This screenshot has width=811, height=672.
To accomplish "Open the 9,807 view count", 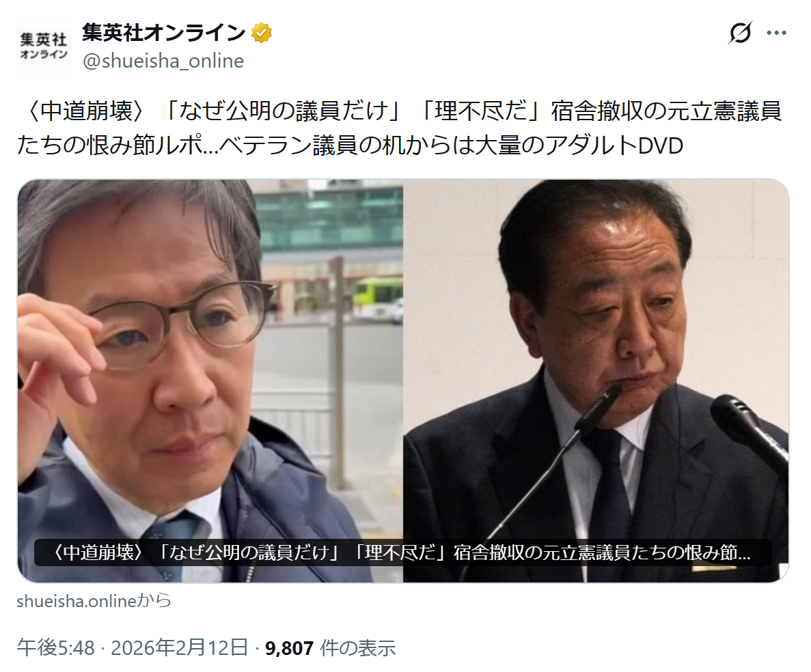I will click(289, 647).
